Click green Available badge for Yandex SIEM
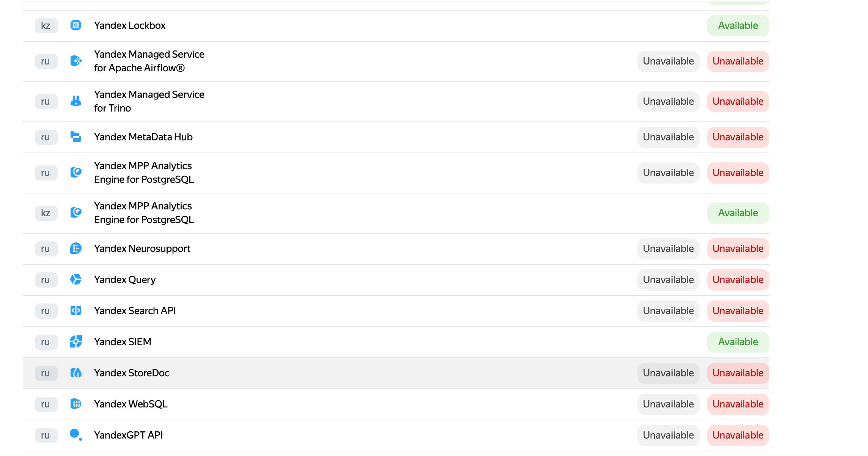Image resolution: width=868 pixels, height=456 pixels. [738, 342]
